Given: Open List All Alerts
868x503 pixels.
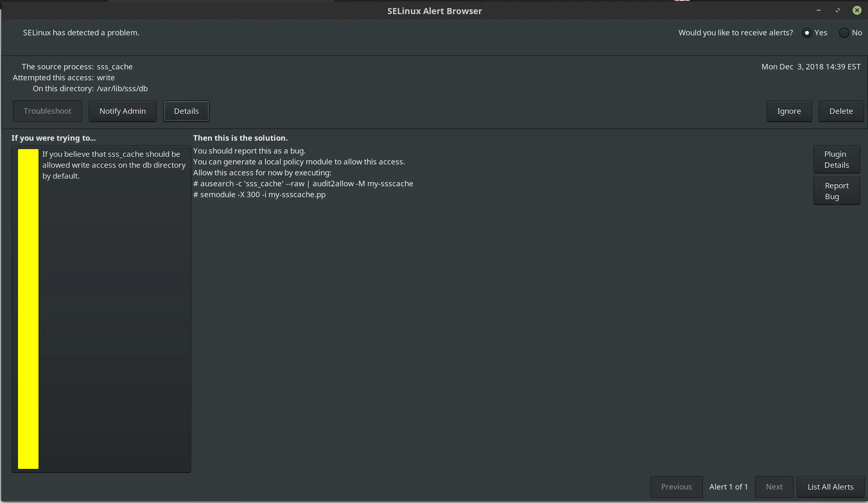Looking at the screenshot, I should (830, 486).
